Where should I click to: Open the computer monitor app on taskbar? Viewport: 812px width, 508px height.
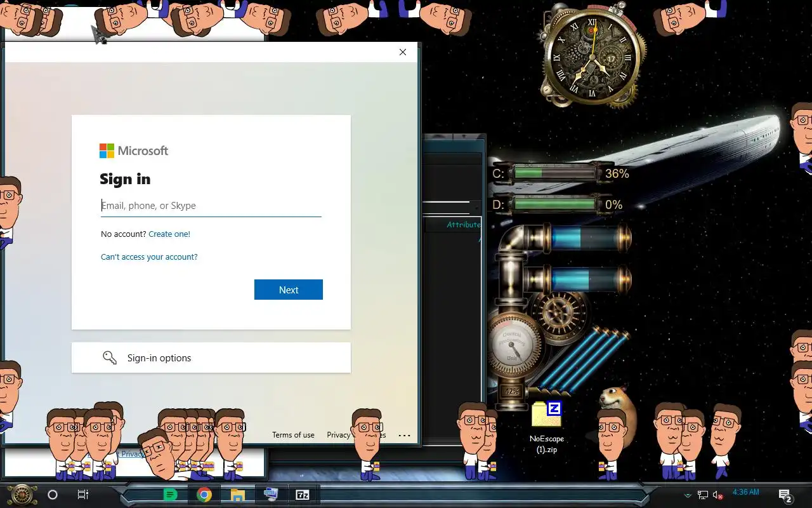point(271,495)
